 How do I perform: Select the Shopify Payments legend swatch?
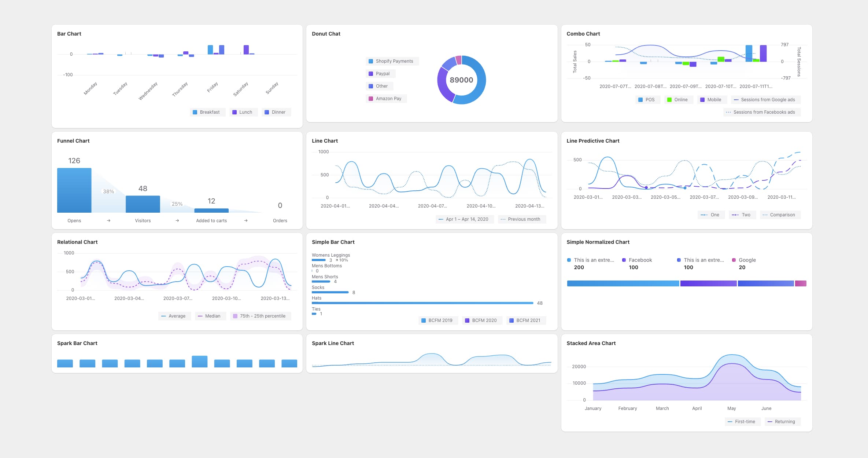coord(370,61)
